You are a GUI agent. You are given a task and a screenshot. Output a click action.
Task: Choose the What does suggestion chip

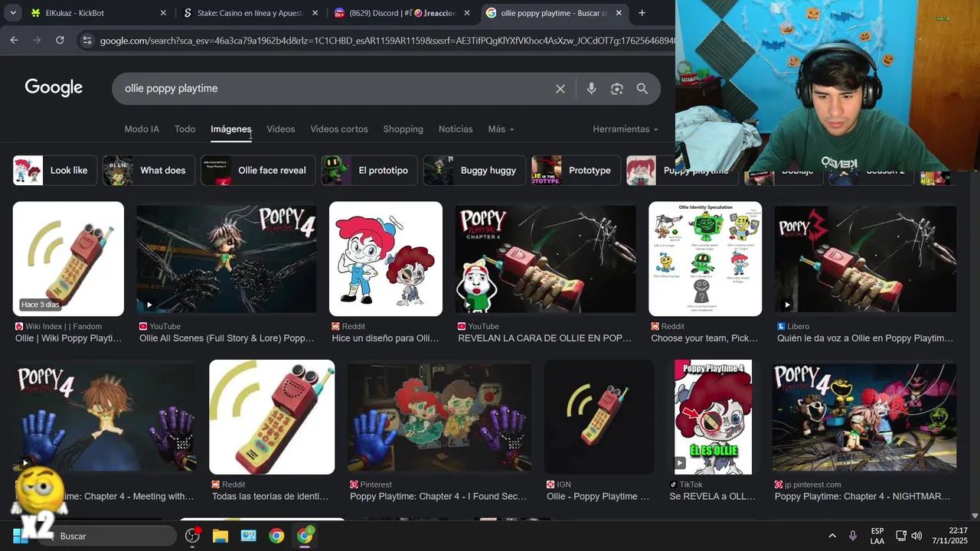[149, 171]
